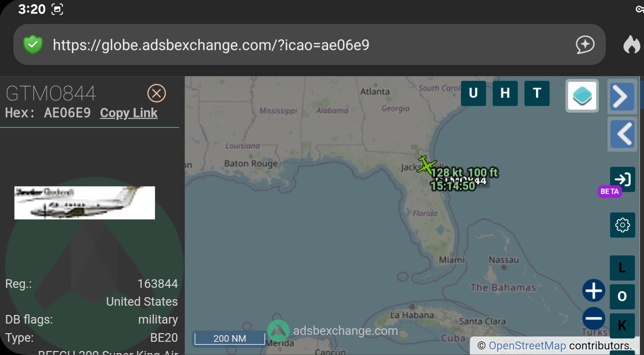Toggle the O map option button
644x355 pixels.
[x=622, y=296]
